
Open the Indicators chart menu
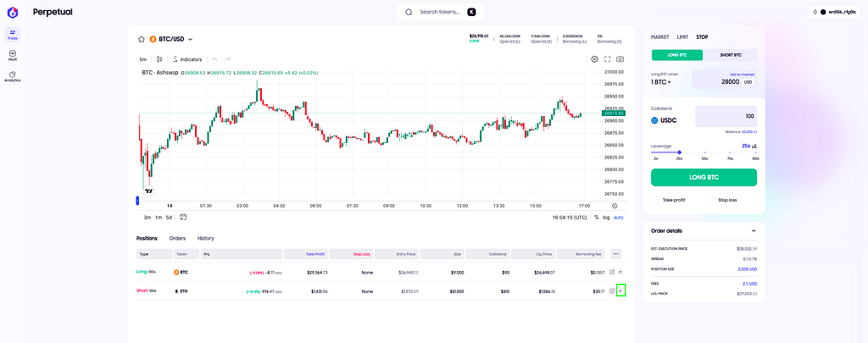(186, 59)
